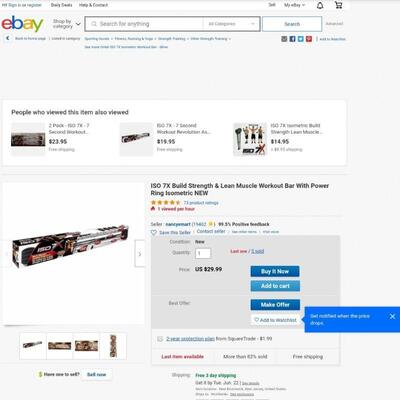Check the 2-year protection plan checkbox
This screenshot has width=400, height=400.
click(160, 339)
